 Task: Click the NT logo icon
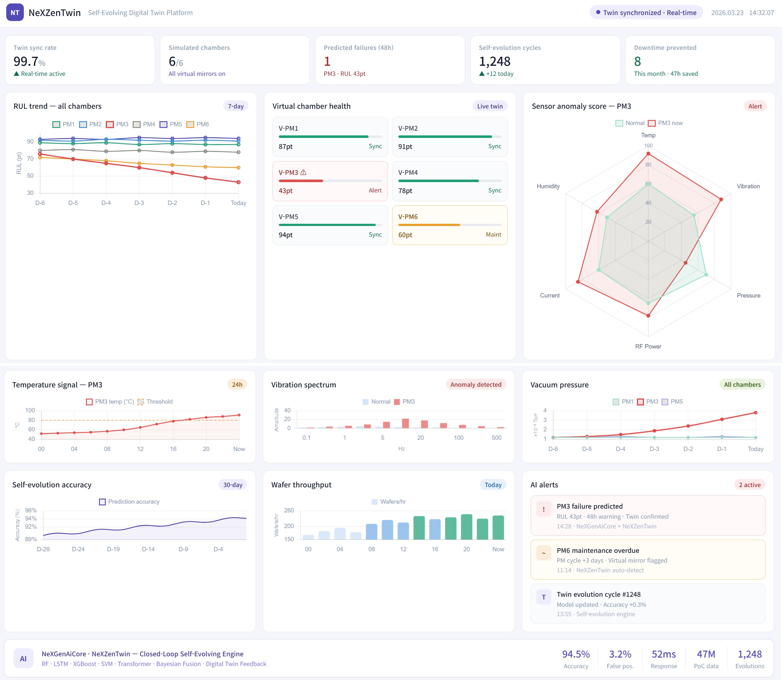pyautogui.click(x=15, y=13)
